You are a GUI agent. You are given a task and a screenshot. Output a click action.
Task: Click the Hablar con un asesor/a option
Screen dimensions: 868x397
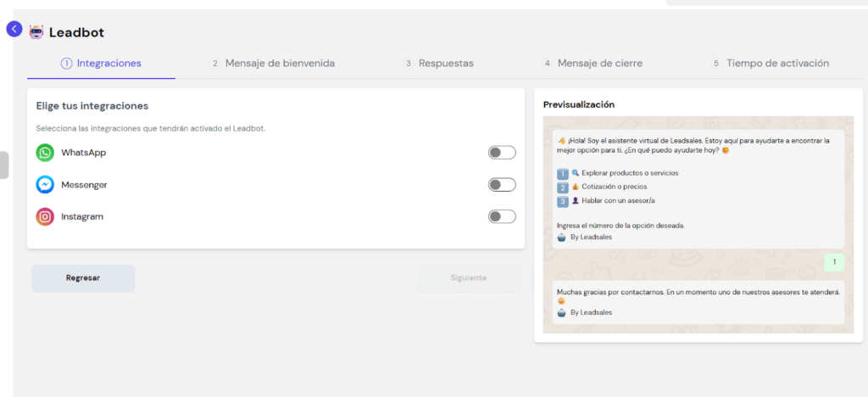click(x=618, y=200)
